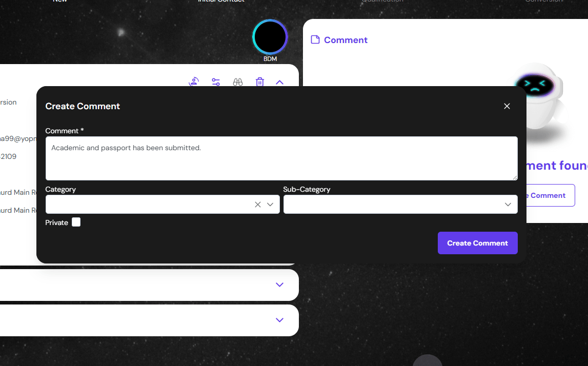The height and width of the screenshot is (366, 588).
Task: Click the purple Create Comment button
Action: click(477, 243)
